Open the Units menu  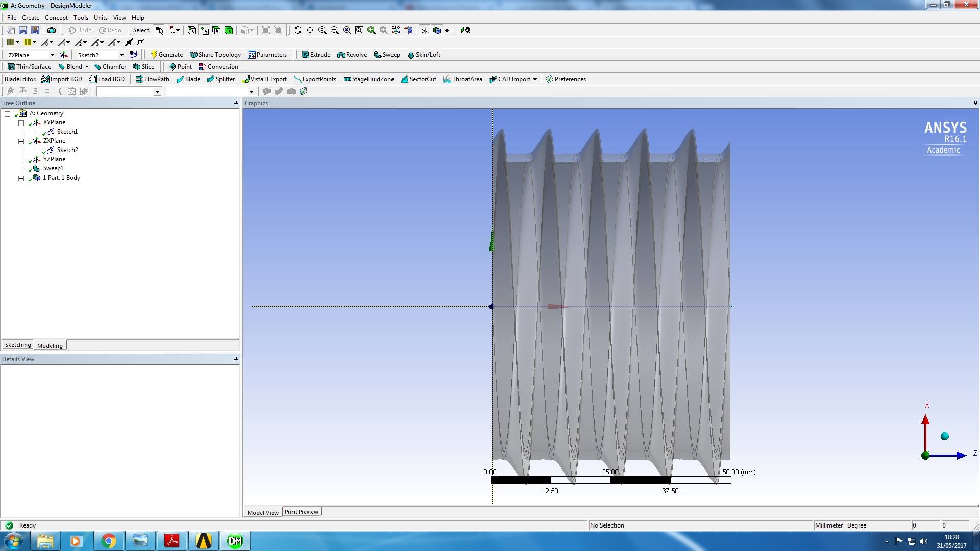pyautogui.click(x=100, y=17)
